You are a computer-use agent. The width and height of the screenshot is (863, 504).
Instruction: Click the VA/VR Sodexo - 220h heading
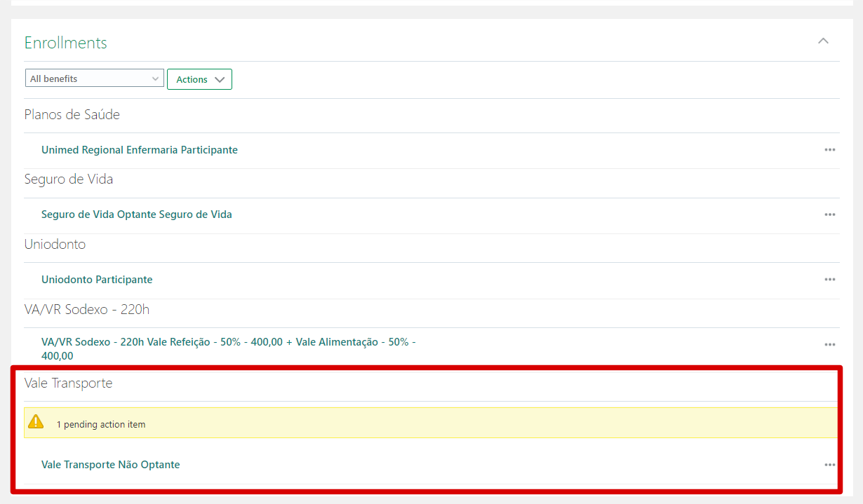coord(87,309)
